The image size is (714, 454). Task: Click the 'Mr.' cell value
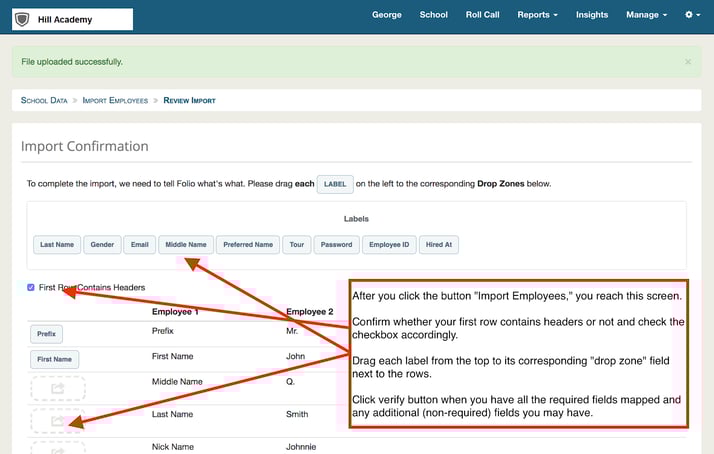[x=292, y=331]
